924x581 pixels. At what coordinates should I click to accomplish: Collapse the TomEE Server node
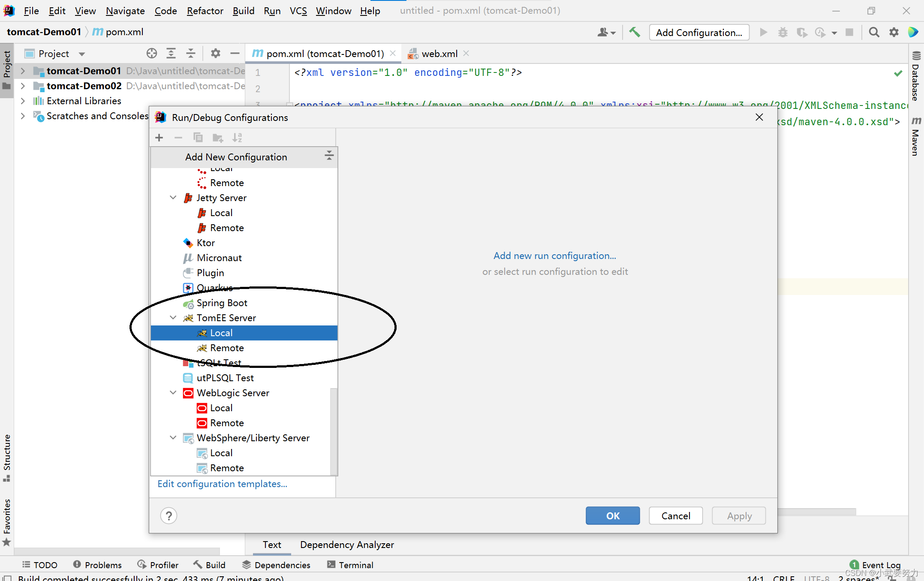(x=173, y=318)
